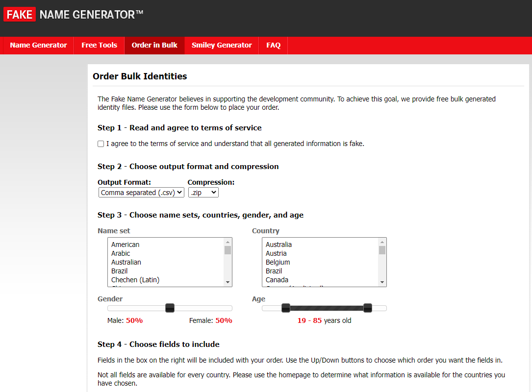Select Chechen (Latin) name set
This screenshot has height=392, width=532.
tap(135, 280)
